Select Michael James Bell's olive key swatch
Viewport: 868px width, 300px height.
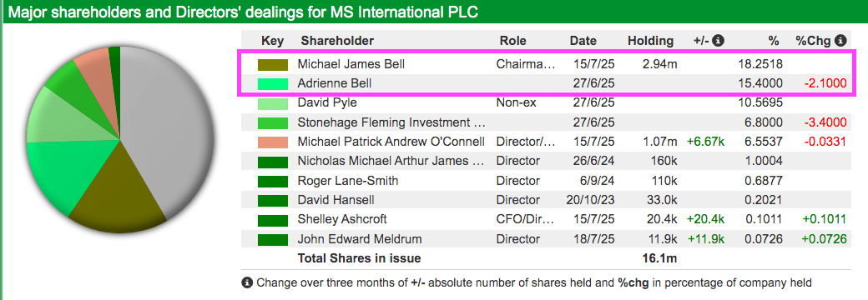(273, 65)
